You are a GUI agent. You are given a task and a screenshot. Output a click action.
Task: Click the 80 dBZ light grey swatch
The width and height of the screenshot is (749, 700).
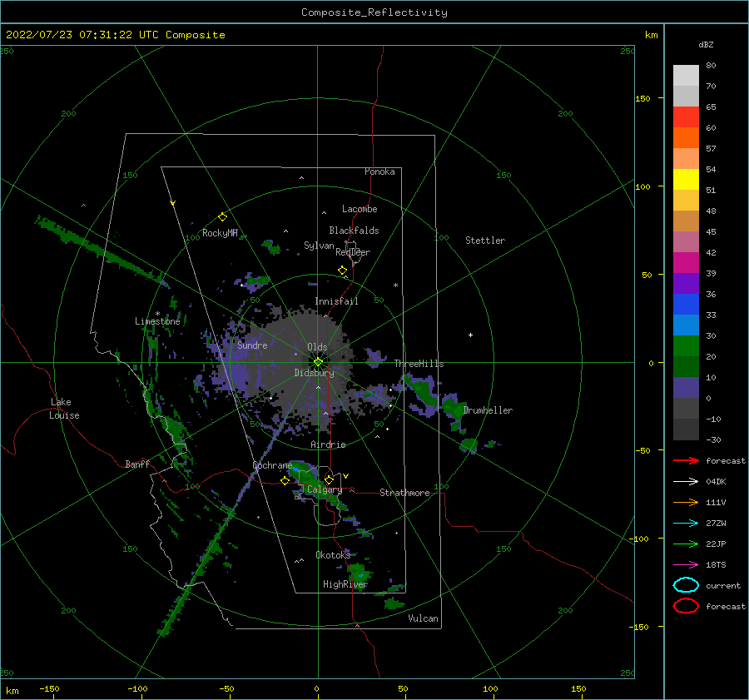point(686,76)
